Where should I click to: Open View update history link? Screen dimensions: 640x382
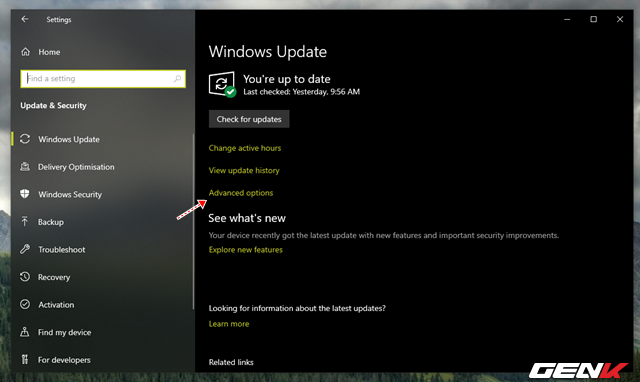click(244, 170)
